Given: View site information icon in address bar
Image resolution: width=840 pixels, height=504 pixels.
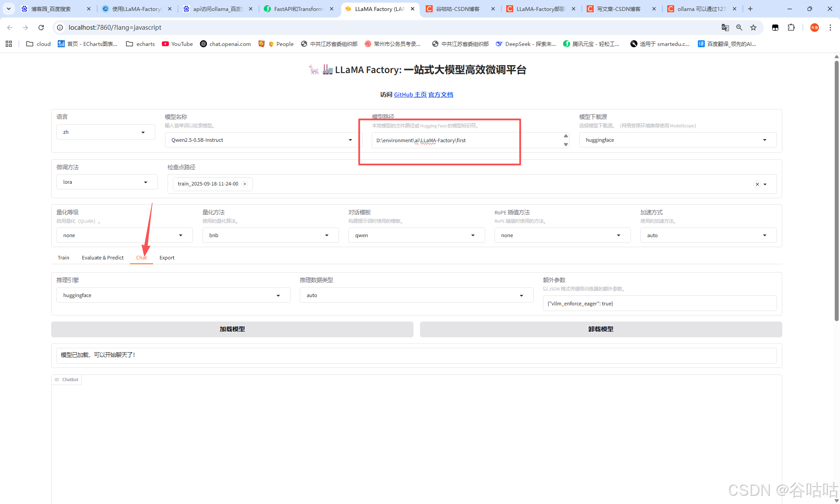Looking at the screenshot, I should pos(60,28).
